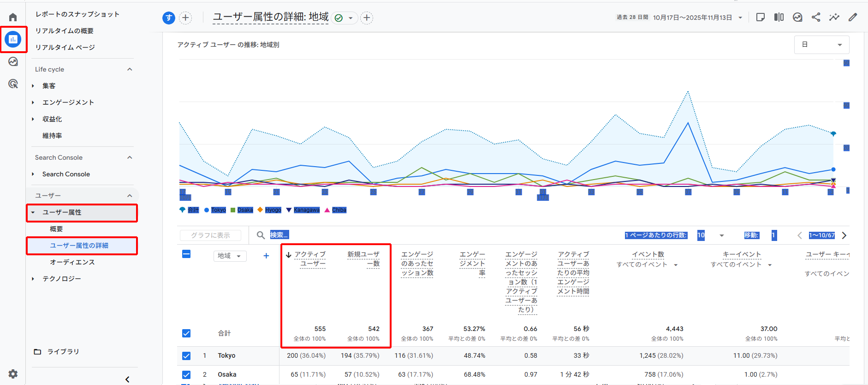Click the Tokyo legend color marker
This screenshot has height=385, width=868.
tap(207, 210)
